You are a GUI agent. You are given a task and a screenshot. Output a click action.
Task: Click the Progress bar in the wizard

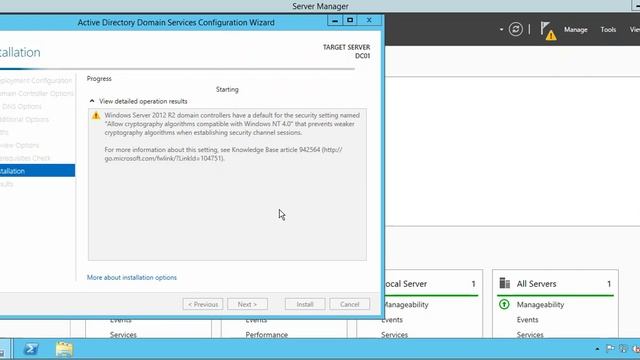pos(177,69)
